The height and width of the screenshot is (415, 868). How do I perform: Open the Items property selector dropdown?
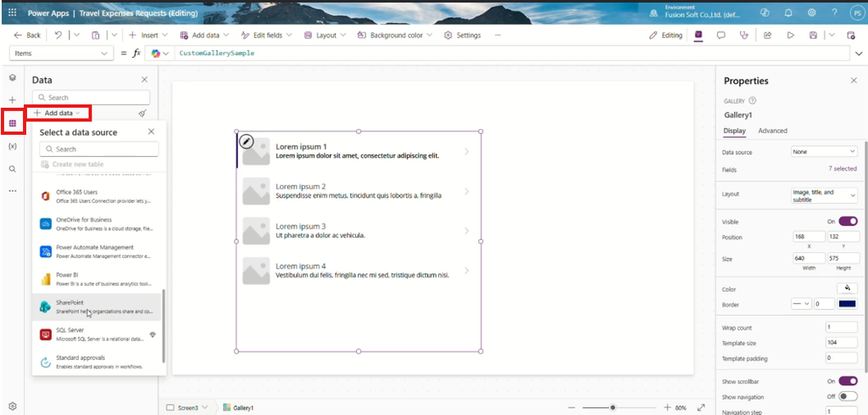61,53
